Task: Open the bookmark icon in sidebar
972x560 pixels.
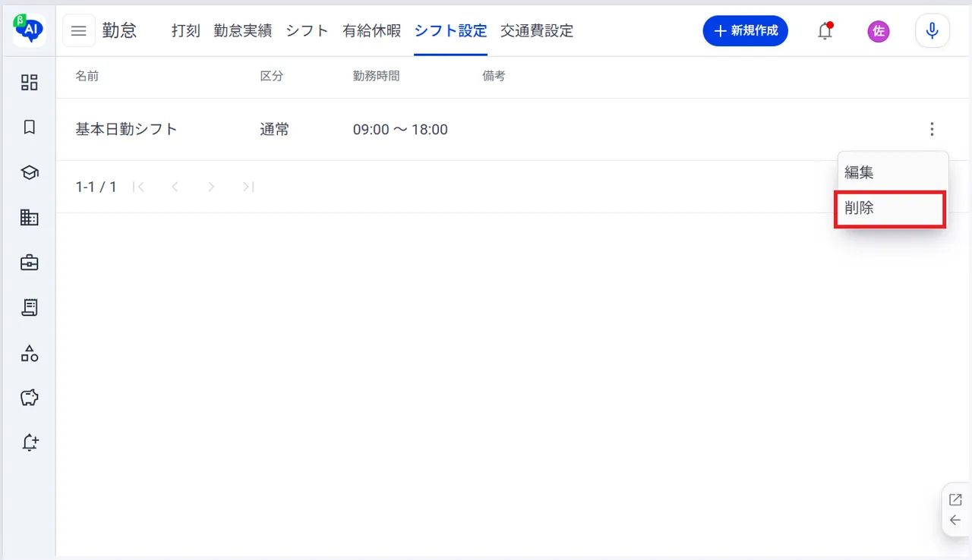Action: pos(30,127)
